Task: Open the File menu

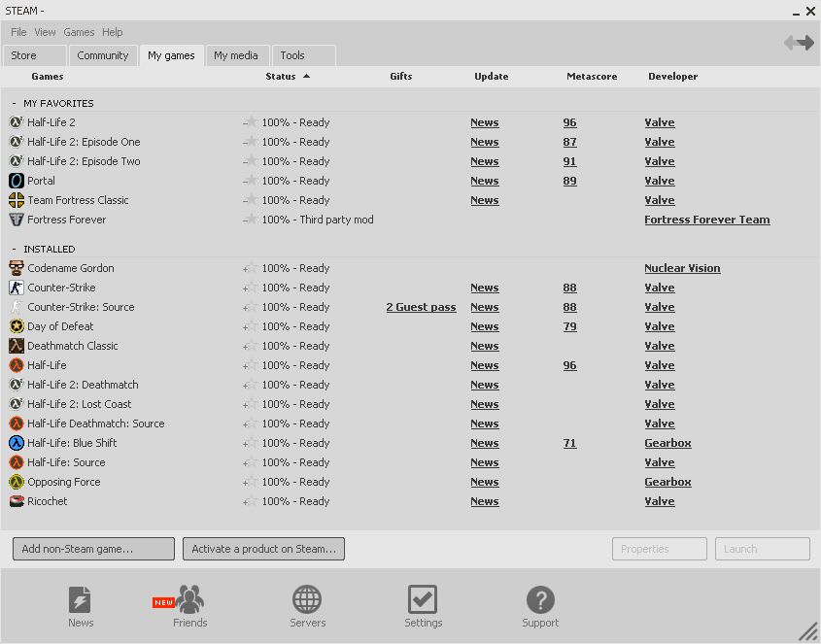Action: click(x=18, y=32)
